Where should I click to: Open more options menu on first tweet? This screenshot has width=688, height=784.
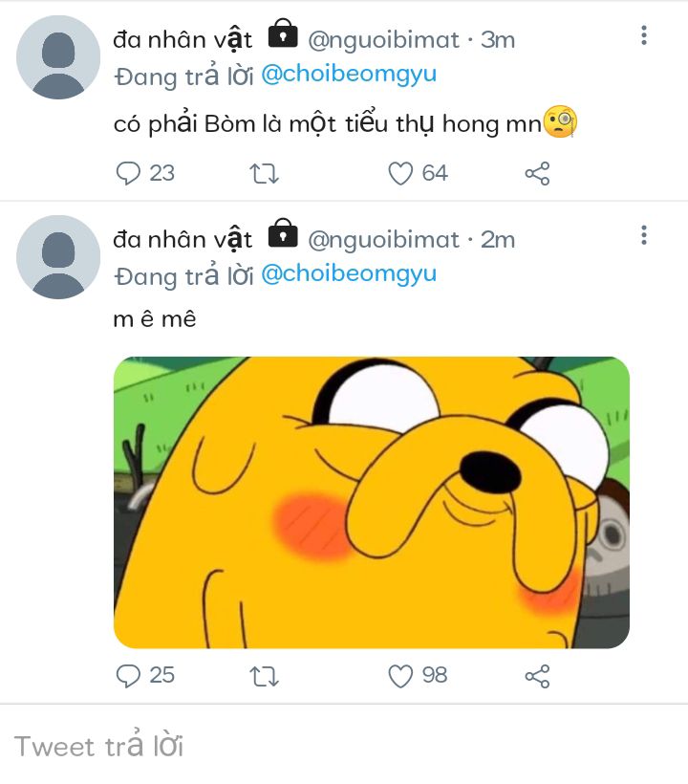644,36
